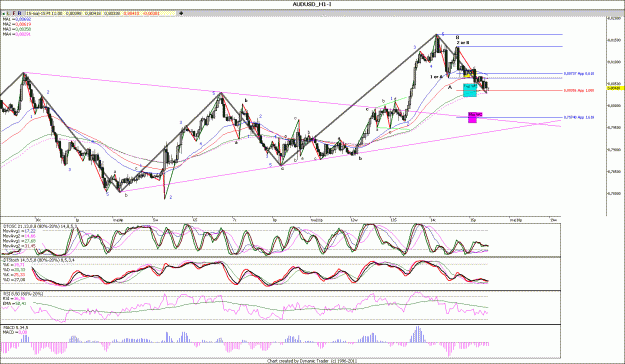Click the magenta price target box
The height and width of the screenshot is (364, 625).
pos(472,118)
